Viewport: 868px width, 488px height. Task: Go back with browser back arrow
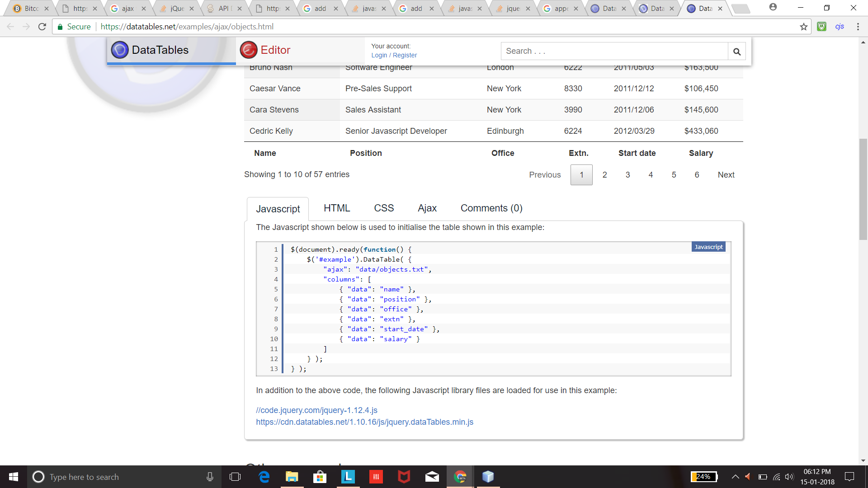(10, 27)
